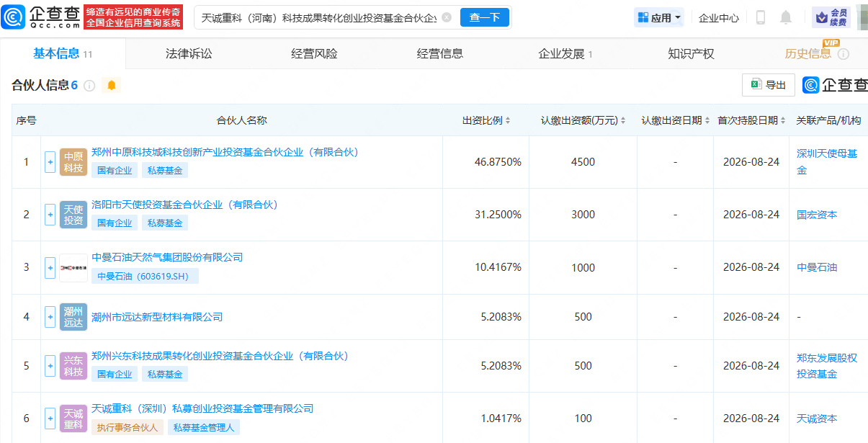Click the 导出 export button
Viewport: 868px width, 443px height.
[769, 85]
